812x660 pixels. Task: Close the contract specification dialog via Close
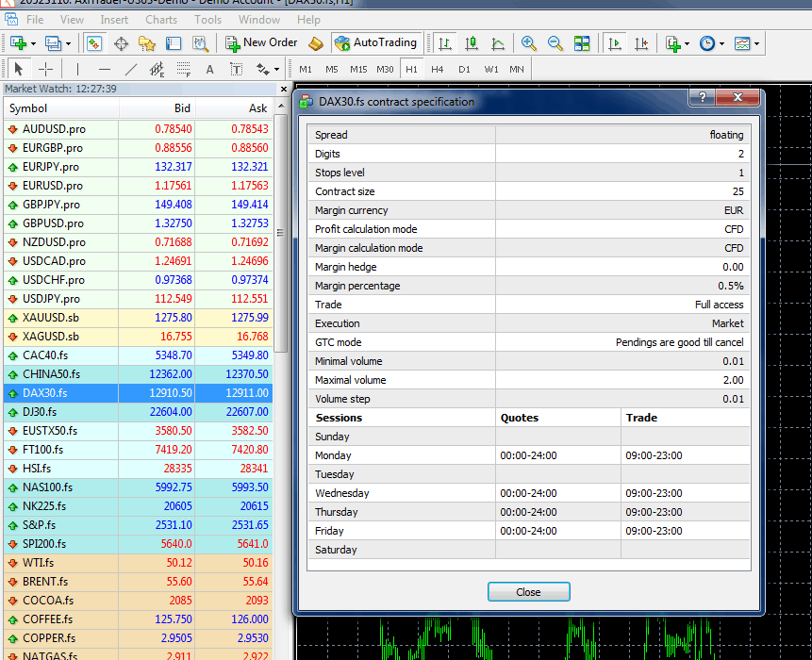click(529, 592)
